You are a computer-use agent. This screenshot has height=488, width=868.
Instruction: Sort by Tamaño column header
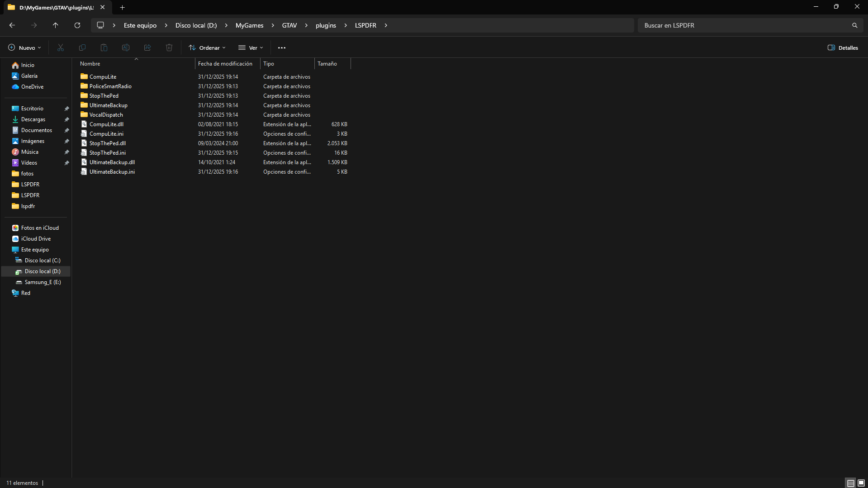332,64
